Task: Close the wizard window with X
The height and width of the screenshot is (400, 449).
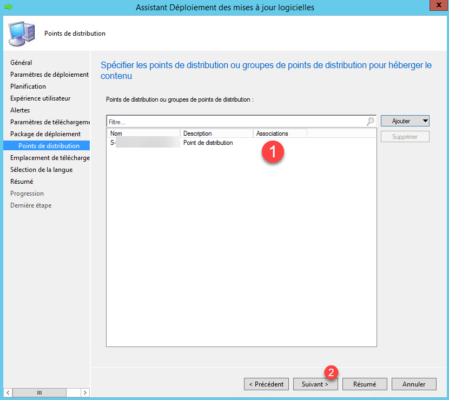Action: pyautogui.click(x=439, y=5)
